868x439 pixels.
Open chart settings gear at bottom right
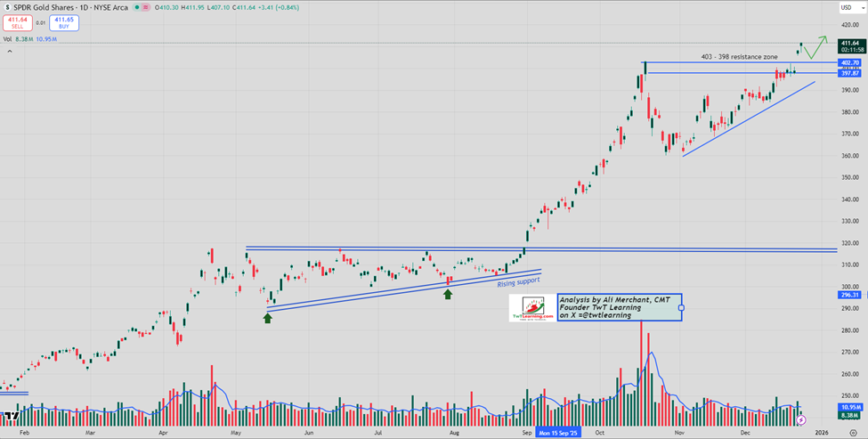pyautogui.click(x=853, y=431)
